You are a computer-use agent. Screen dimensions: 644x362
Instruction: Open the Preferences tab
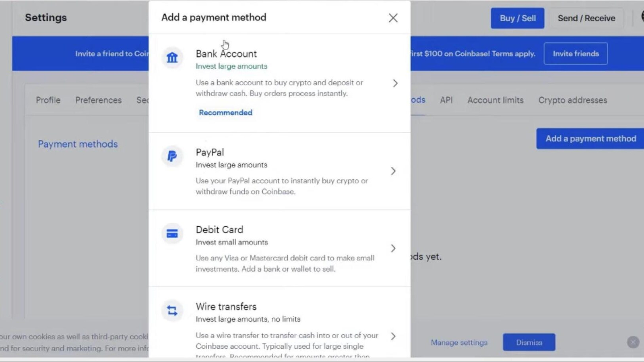[98, 100]
